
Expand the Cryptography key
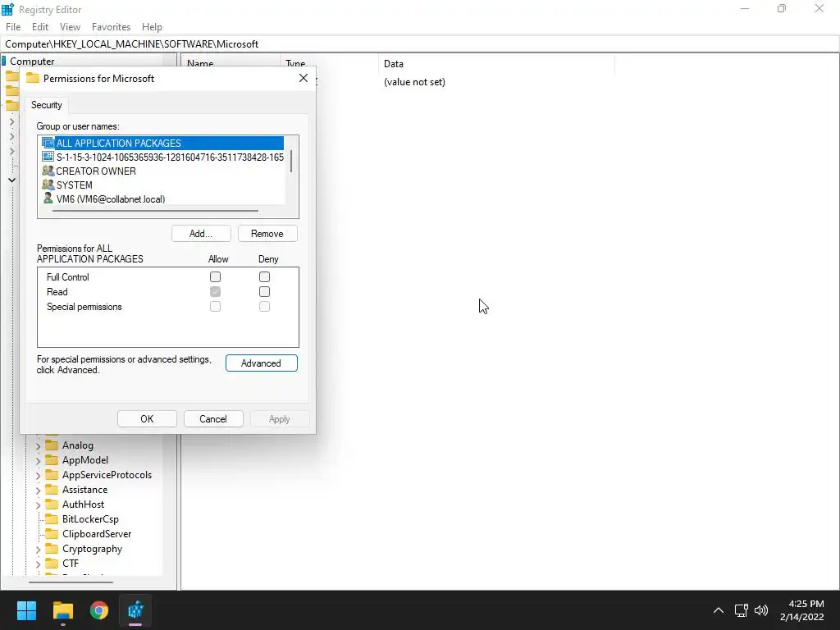click(x=38, y=549)
